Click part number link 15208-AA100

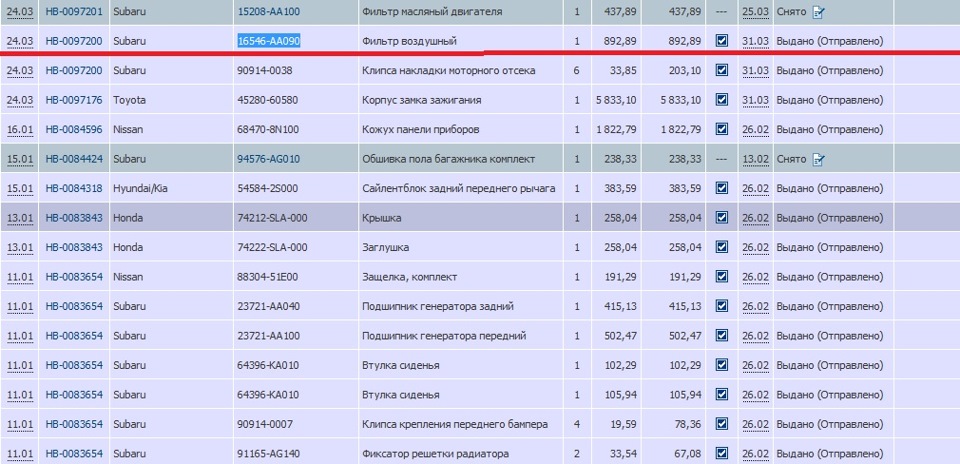point(269,12)
